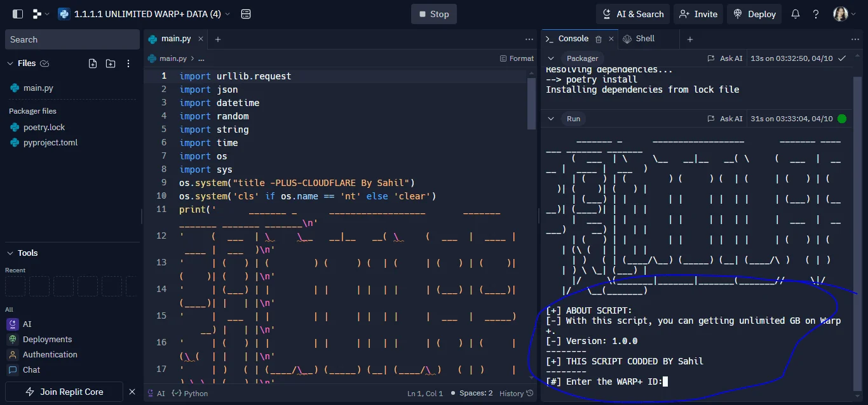
Task: Ask AI about Packager output
Action: click(724, 58)
